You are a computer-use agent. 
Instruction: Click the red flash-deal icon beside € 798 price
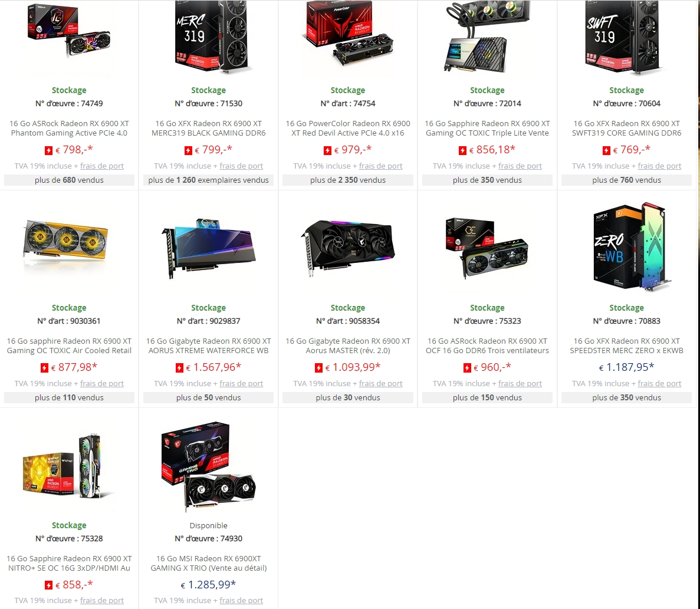click(x=49, y=151)
